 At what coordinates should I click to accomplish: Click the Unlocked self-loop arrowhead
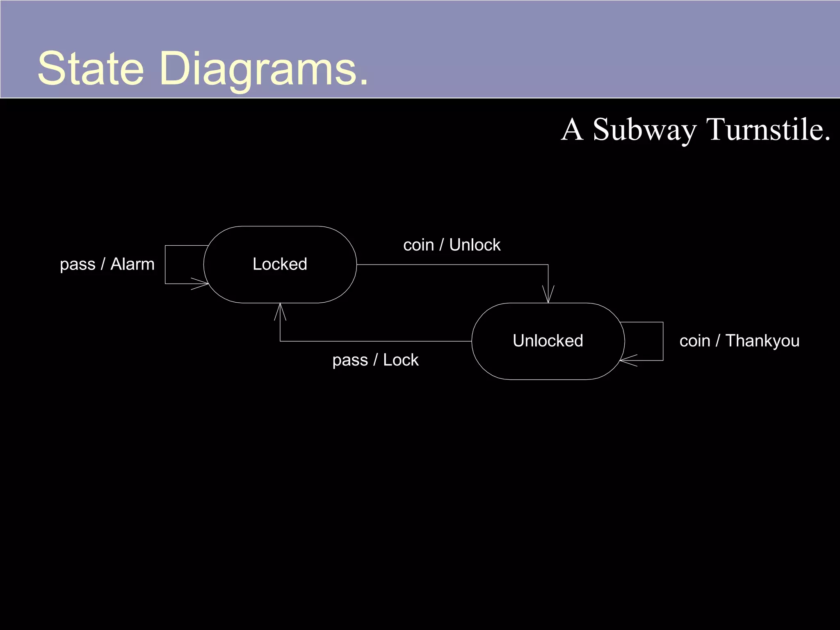click(628, 361)
